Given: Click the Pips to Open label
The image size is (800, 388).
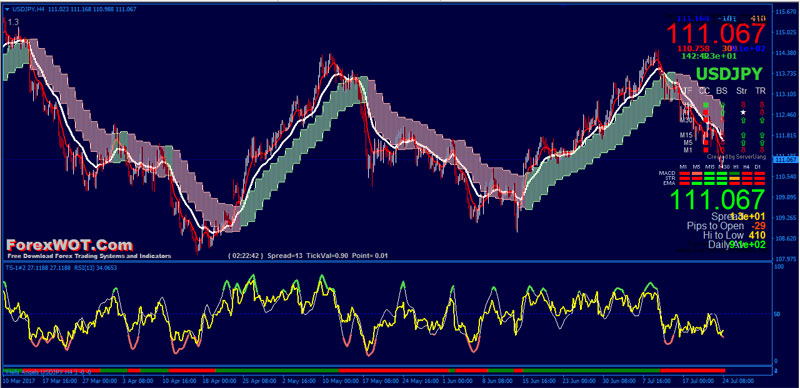Looking at the screenshot, I should [x=715, y=225].
